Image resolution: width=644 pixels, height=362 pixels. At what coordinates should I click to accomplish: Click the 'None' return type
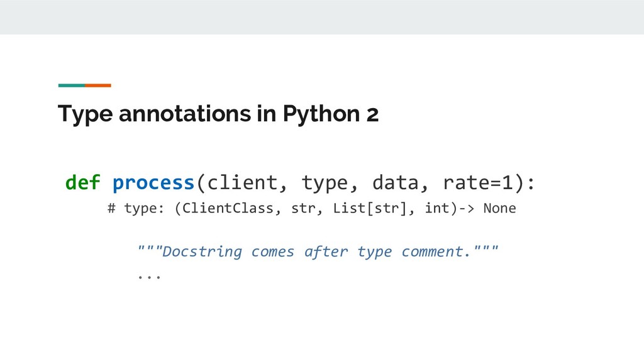499,208
